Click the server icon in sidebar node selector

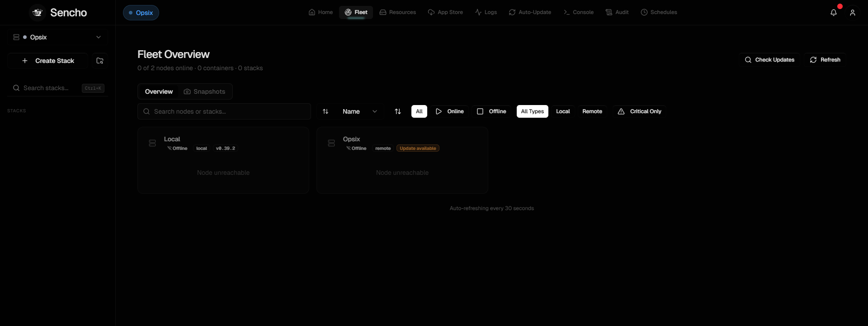16,37
